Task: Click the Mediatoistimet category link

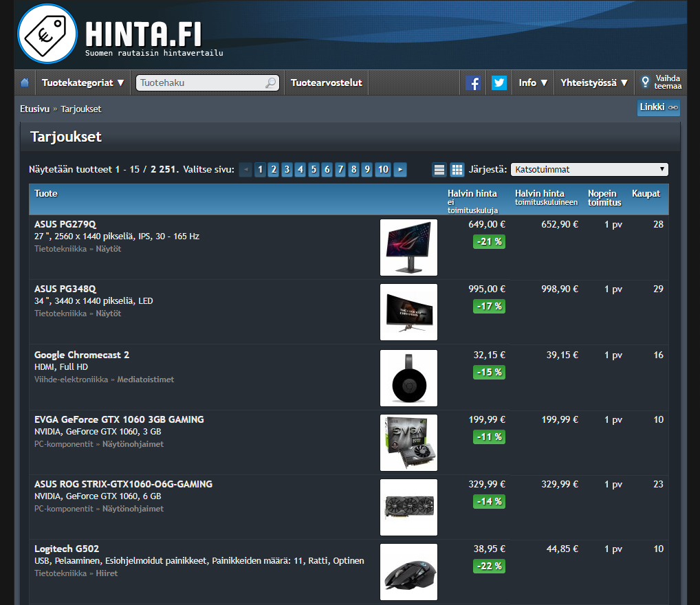Action: point(146,379)
